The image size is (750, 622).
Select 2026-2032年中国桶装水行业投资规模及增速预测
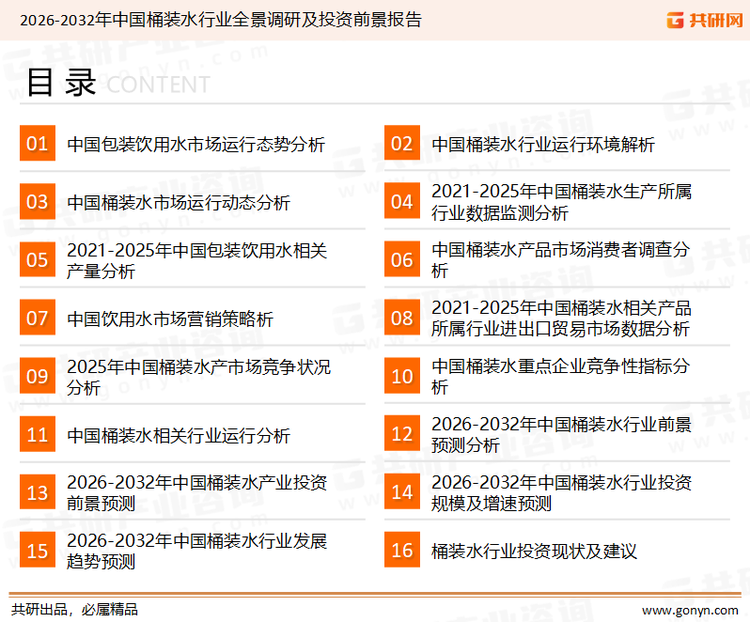[562, 492]
